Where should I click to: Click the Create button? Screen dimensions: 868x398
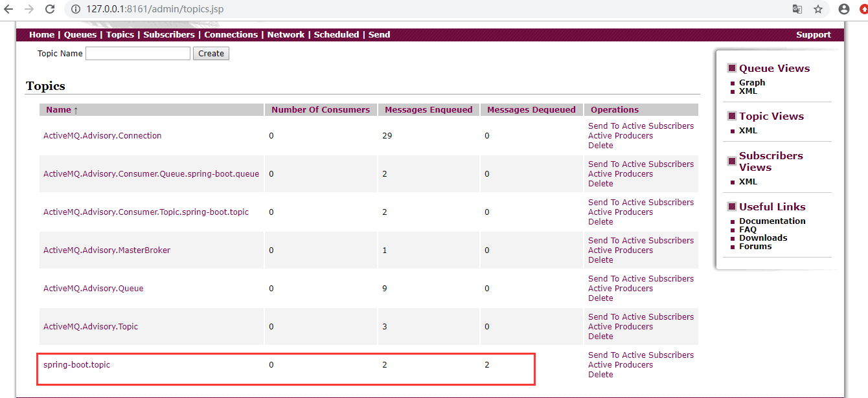click(x=211, y=54)
